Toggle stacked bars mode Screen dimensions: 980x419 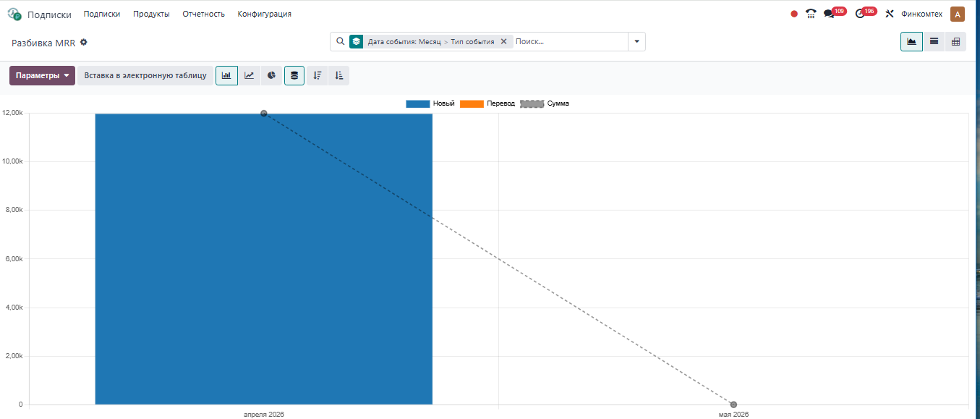coord(294,75)
